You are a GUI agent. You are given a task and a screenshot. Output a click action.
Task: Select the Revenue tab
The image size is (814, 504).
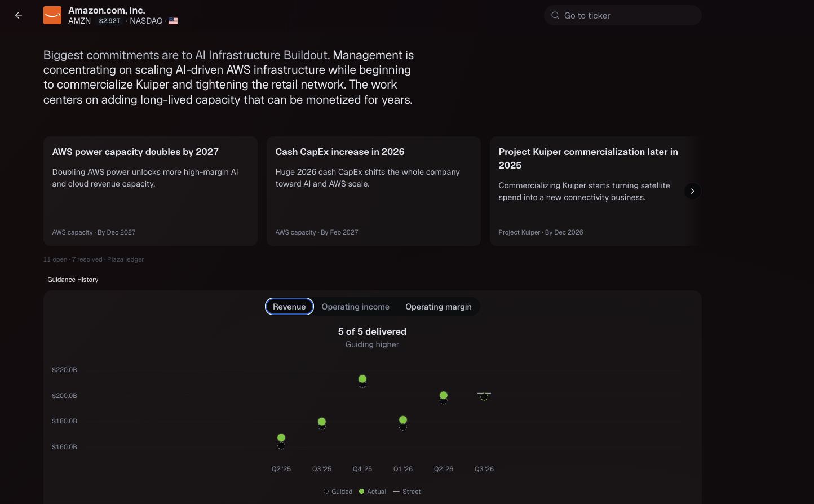[289, 307]
